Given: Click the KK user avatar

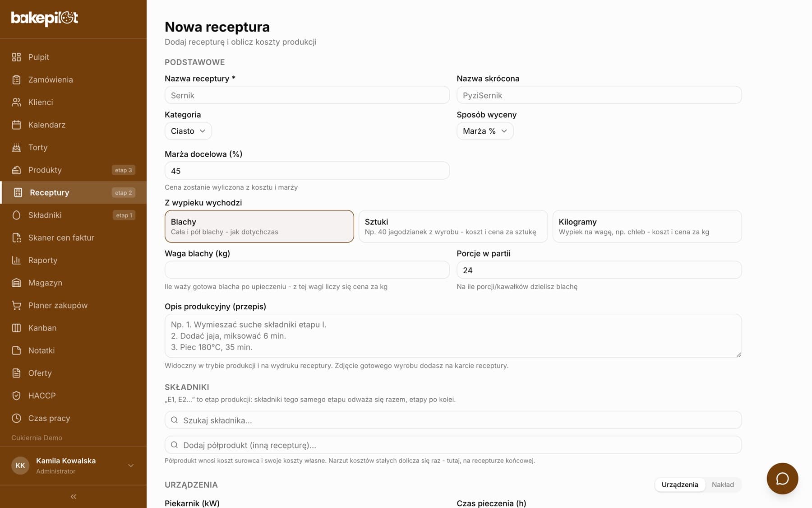Looking at the screenshot, I should (x=20, y=466).
